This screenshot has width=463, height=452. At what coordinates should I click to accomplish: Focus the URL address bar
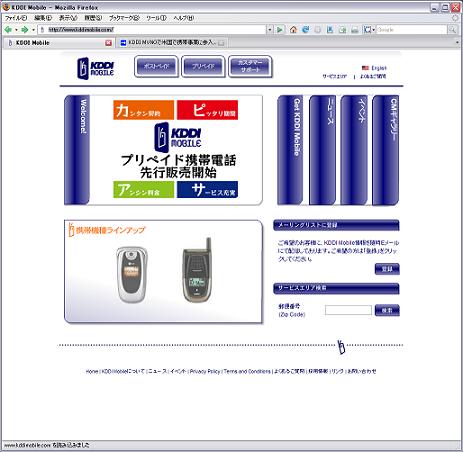pyautogui.click(x=152, y=30)
